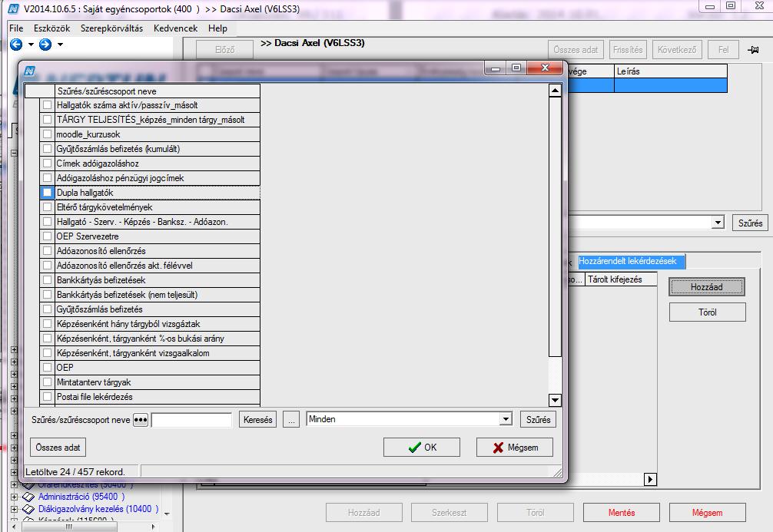Check the 'Bankkártyás befizetések' checkbox
The height and width of the screenshot is (532, 773).
pyautogui.click(x=48, y=279)
